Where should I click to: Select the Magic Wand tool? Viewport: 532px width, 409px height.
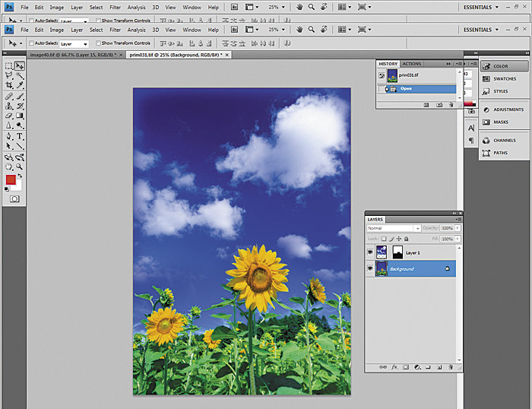point(19,76)
